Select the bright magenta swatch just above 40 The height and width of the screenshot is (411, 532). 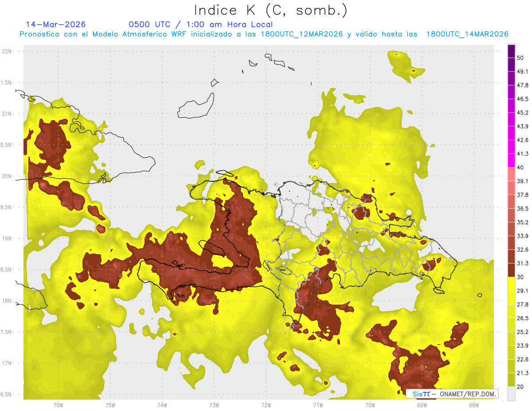click(511, 160)
